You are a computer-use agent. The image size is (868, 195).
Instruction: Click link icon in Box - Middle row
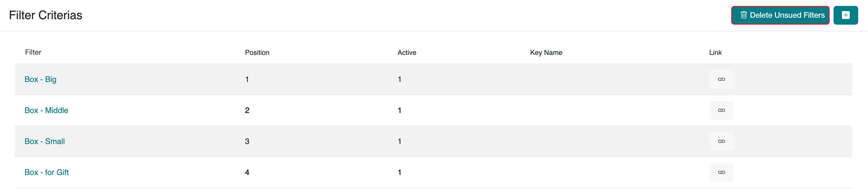tap(721, 110)
